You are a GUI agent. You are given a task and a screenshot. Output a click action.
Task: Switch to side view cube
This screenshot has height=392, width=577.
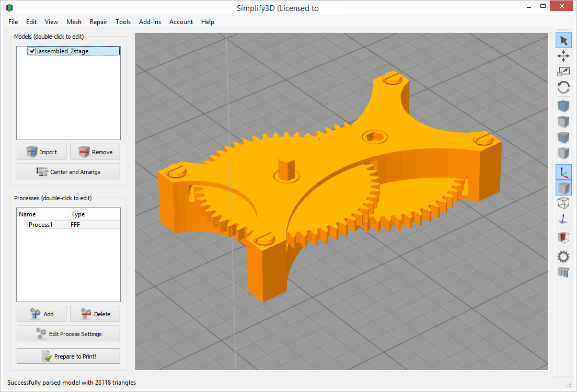563,153
